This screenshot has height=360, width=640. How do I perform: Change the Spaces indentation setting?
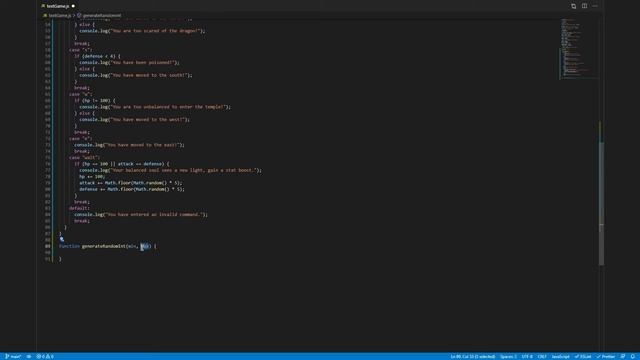(508, 356)
